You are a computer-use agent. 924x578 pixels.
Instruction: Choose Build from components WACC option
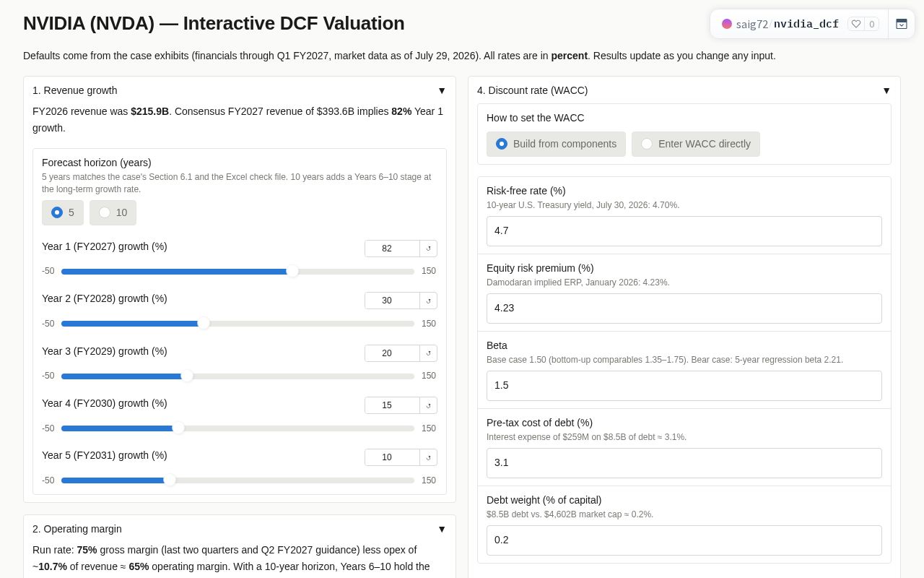pos(556,144)
